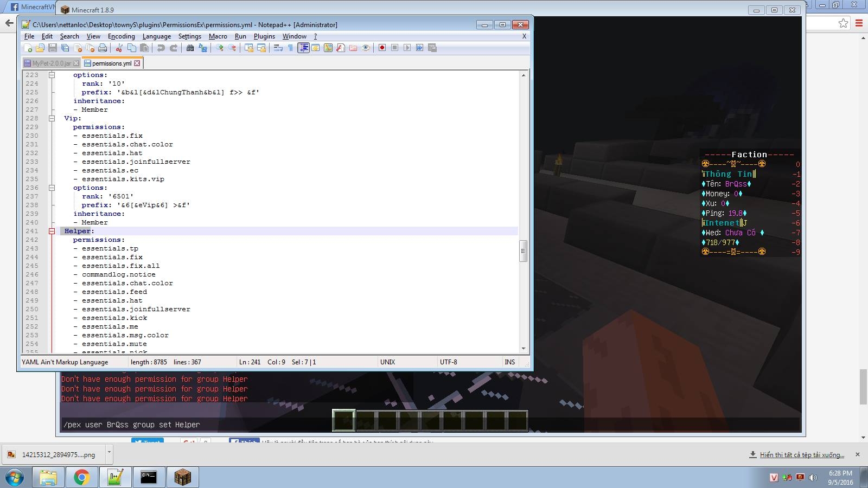Toggle file monitoring eye icon
This screenshot has height=488, width=868.
[366, 48]
